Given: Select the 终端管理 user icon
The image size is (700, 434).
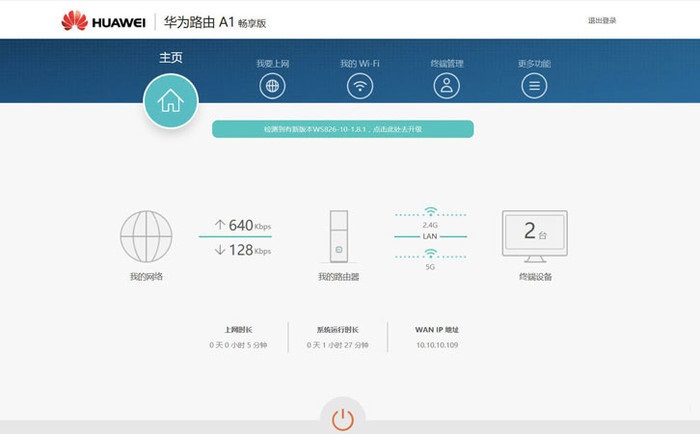Looking at the screenshot, I should coord(446,86).
